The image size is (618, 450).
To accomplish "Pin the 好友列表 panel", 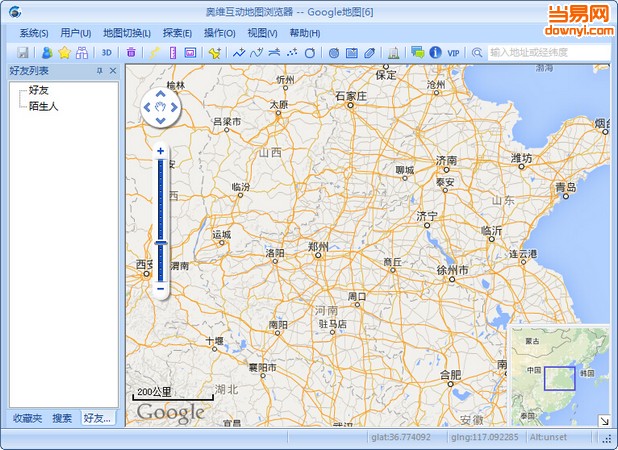I will 99,72.
